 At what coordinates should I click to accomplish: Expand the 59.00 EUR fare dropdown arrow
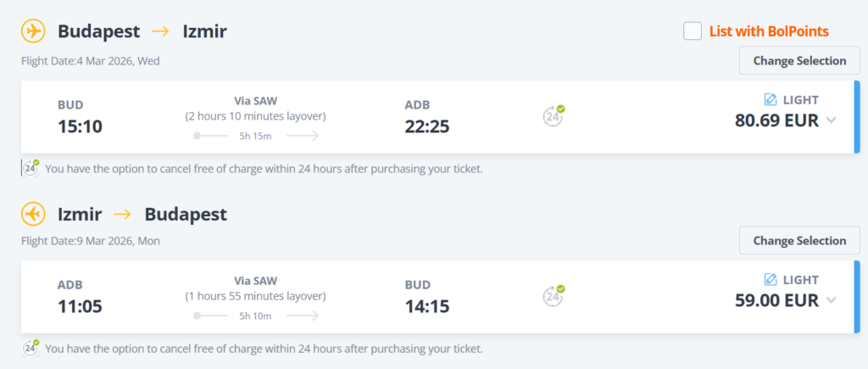[x=831, y=300]
